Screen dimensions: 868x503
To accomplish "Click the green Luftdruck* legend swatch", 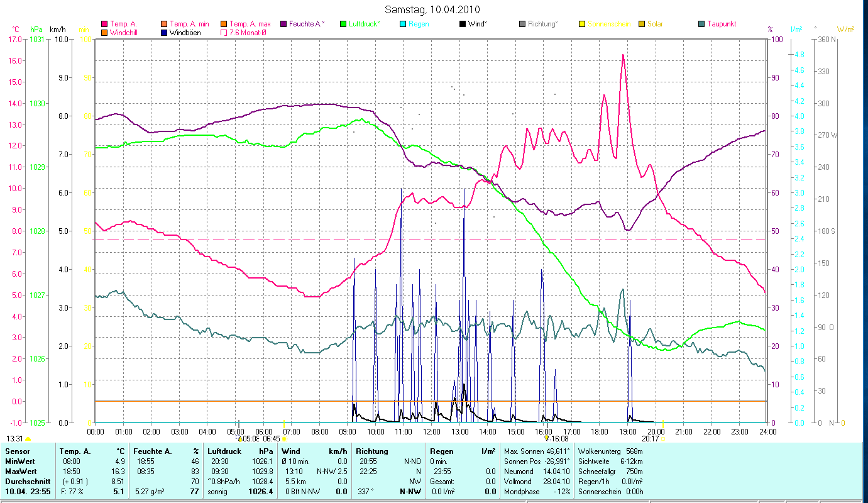I will pyautogui.click(x=343, y=24).
